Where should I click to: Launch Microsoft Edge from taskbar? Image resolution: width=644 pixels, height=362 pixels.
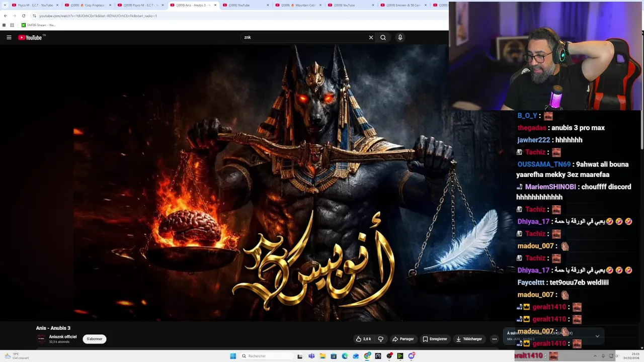345,356
